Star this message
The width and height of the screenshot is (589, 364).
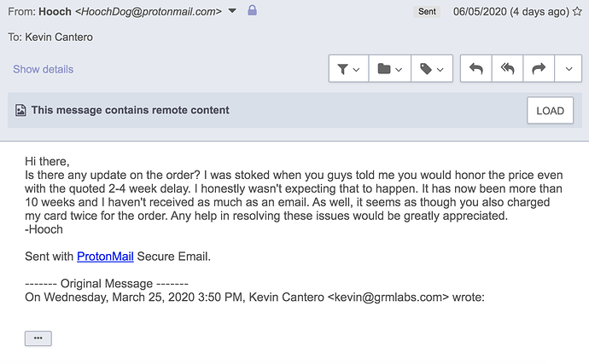578,11
